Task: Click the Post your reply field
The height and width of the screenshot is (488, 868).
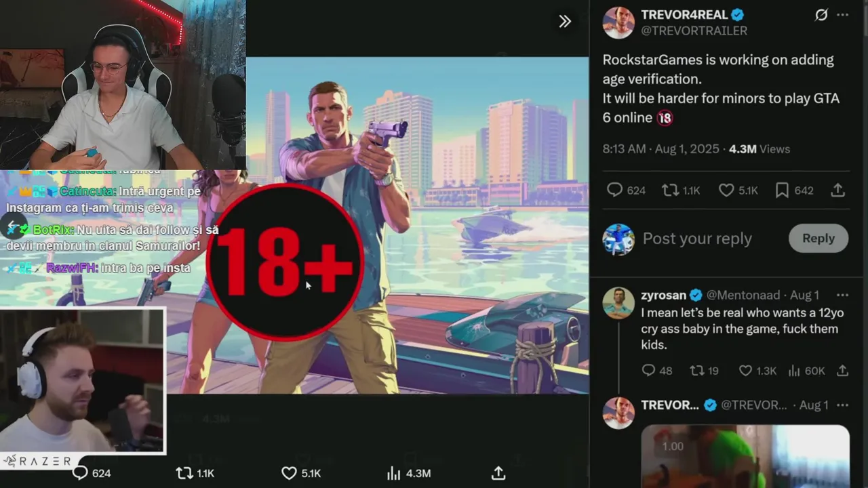Action: pyautogui.click(x=697, y=239)
